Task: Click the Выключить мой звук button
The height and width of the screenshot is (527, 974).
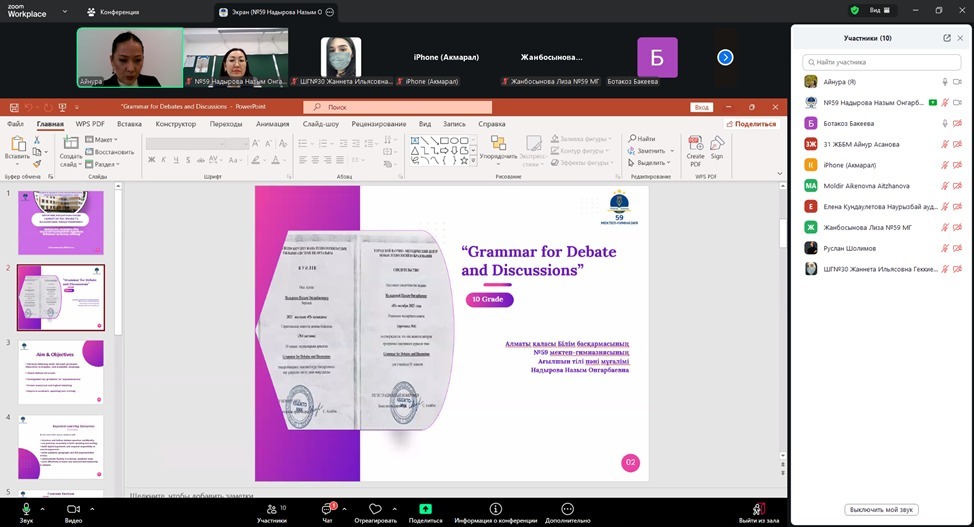Action: (881, 509)
